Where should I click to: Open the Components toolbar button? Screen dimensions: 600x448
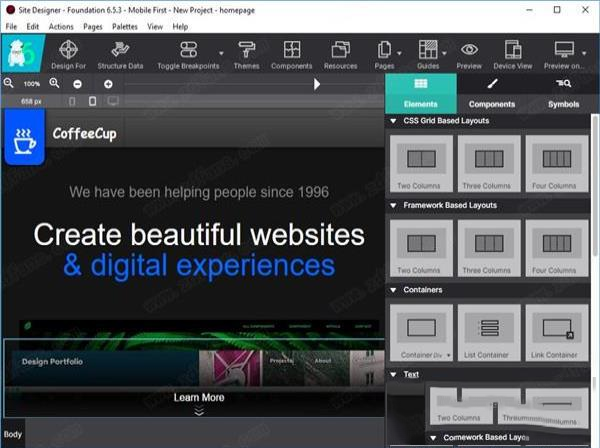click(292, 54)
